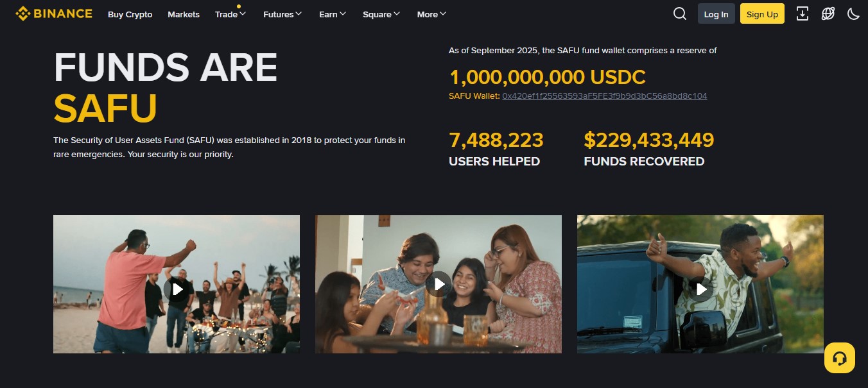Open the search magnifier icon
The width and height of the screenshot is (868, 388).
point(680,13)
